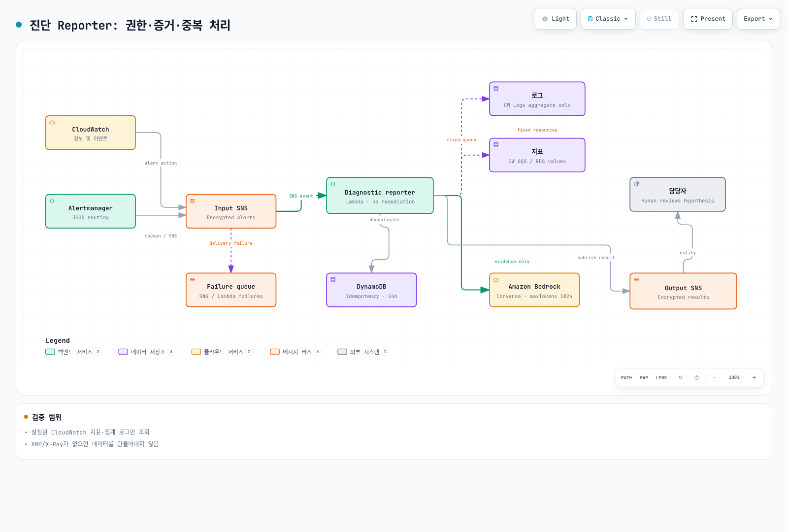788x532 pixels.
Task: Toggle the Still animation mode
Action: click(659, 19)
